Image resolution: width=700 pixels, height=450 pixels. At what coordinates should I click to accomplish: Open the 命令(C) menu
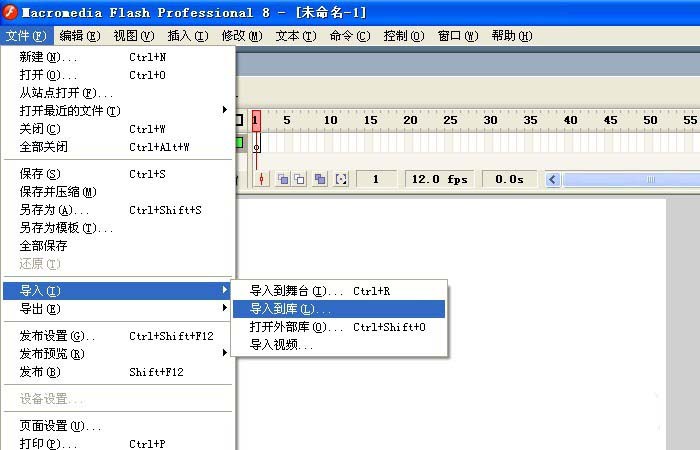350,36
